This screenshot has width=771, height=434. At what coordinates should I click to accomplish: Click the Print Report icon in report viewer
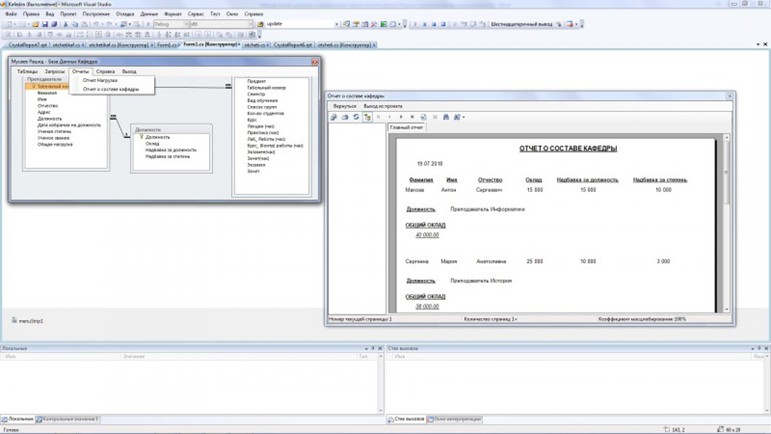(345, 117)
